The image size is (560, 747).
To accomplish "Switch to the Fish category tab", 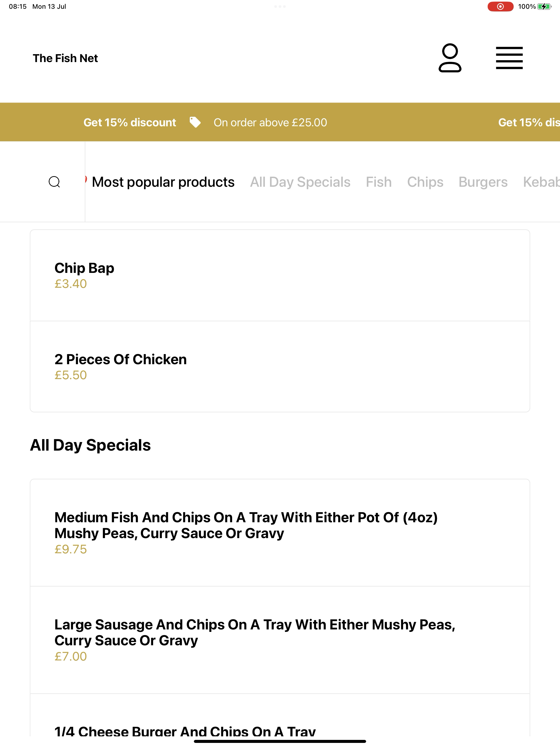I will 379,182.
